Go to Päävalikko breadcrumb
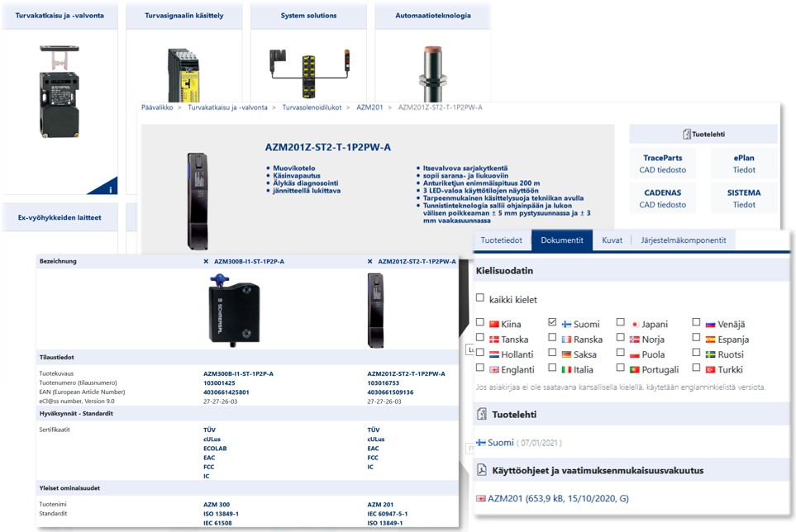This screenshot has height=532, width=796. pyautogui.click(x=157, y=107)
